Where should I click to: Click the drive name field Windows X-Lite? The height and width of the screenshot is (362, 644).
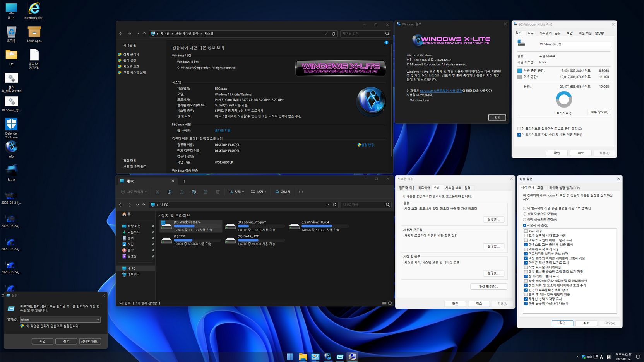574,44
